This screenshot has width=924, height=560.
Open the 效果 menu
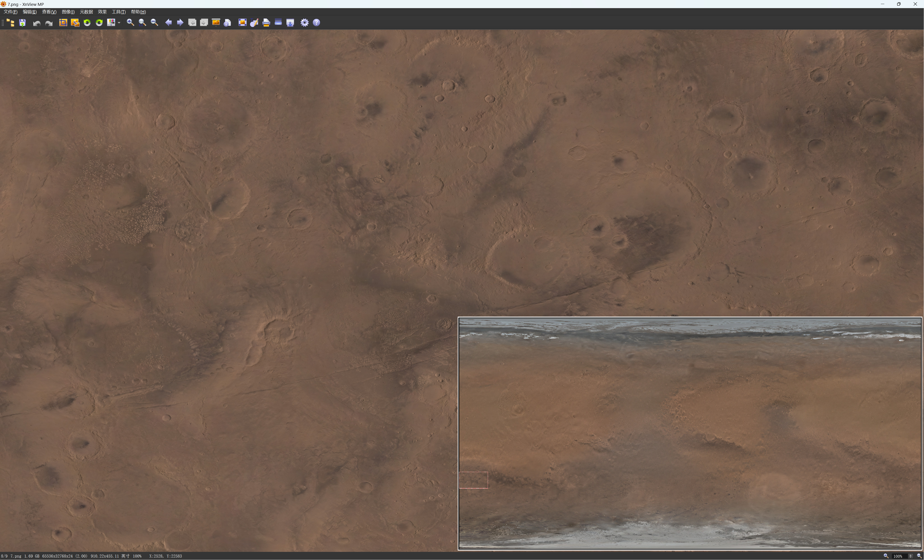tap(102, 12)
